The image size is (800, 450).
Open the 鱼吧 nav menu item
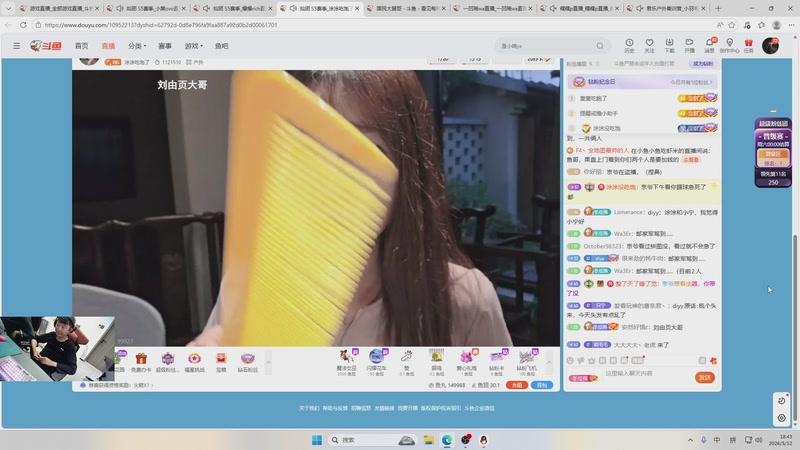point(221,46)
